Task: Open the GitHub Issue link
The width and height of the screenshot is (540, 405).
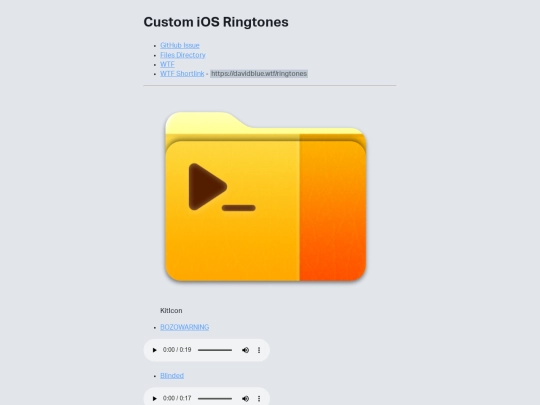Action: 180,45
